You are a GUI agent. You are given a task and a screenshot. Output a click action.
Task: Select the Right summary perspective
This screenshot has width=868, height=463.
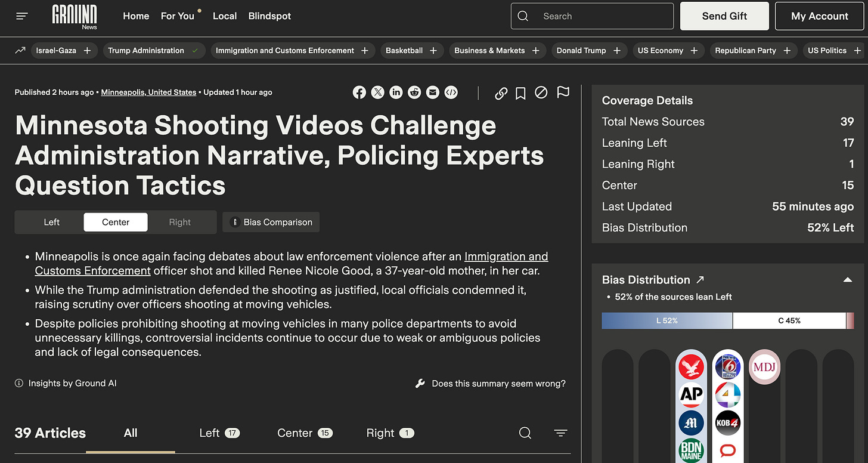coord(179,222)
